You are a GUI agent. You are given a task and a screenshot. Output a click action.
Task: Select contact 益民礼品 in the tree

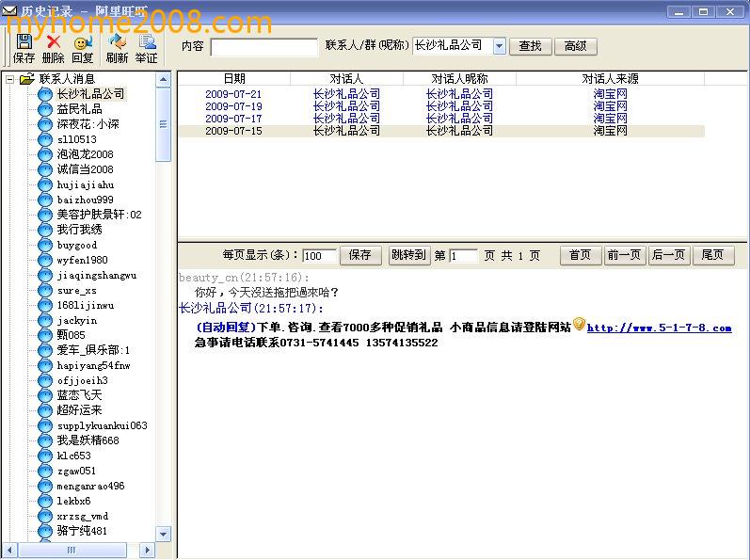(79, 109)
